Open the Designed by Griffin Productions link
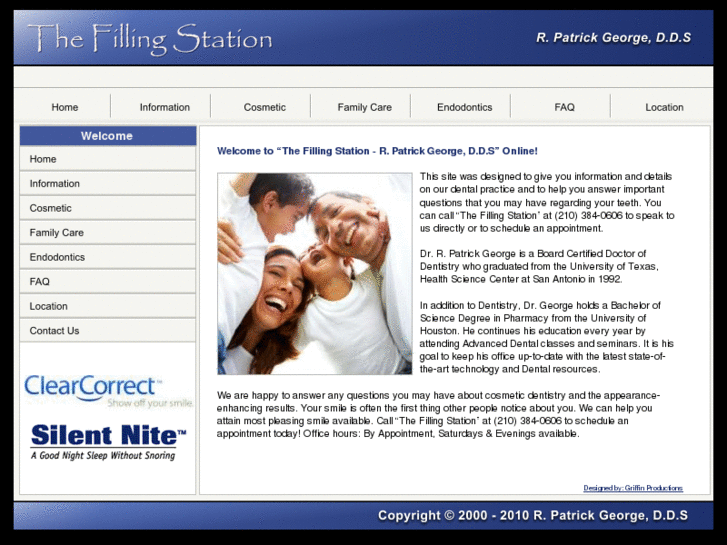This screenshot has width=727, height=545. (x=633, y=488)
